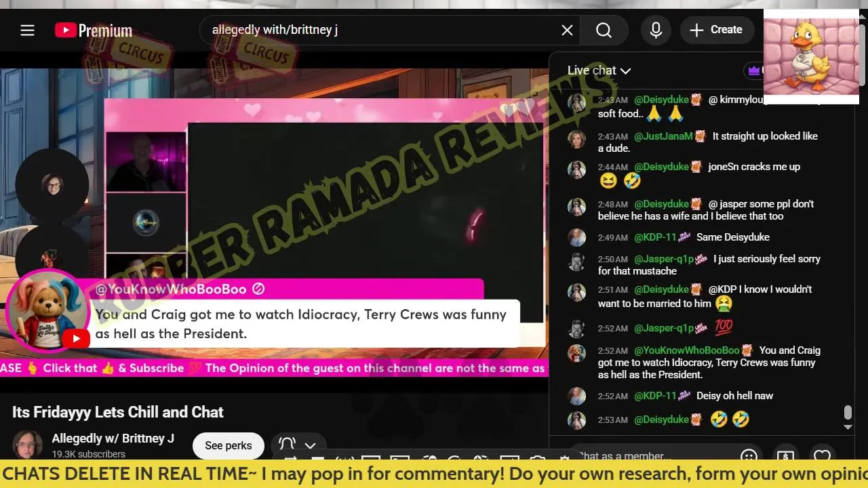Screen dimensions: 868x488
Task: Click the verified badge beside @YouKnowWhoBooBoo overlay
Action: click(x=258, y=289)
